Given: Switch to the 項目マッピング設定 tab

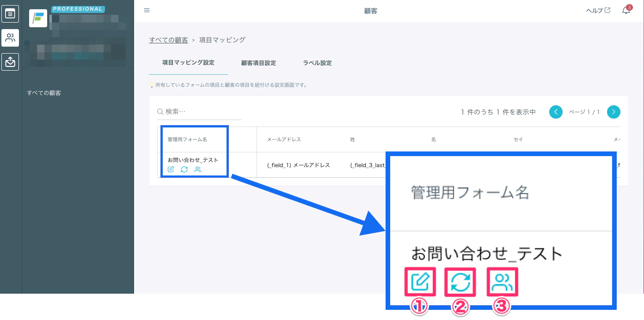Looking at the screenshot, I should 188,62.
